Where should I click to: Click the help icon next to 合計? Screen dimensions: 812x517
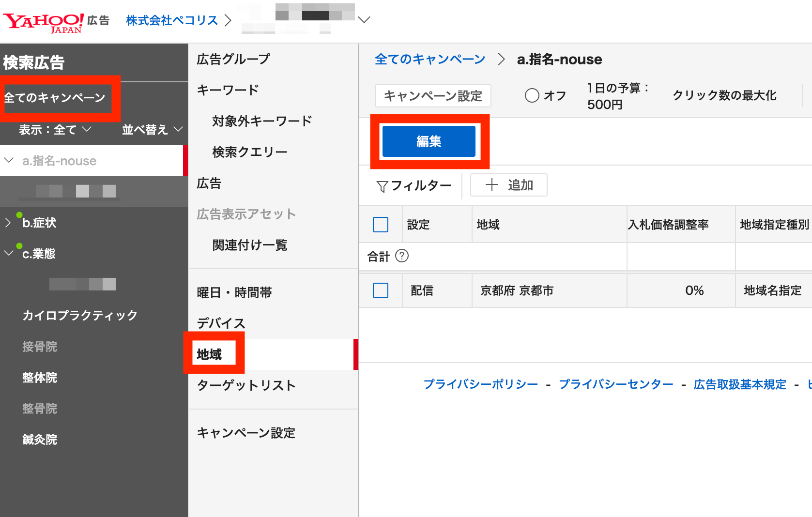[x=402, y=256]
